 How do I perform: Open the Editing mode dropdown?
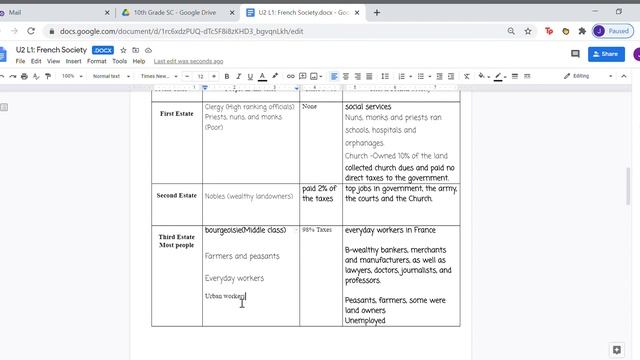click(587, 76)
